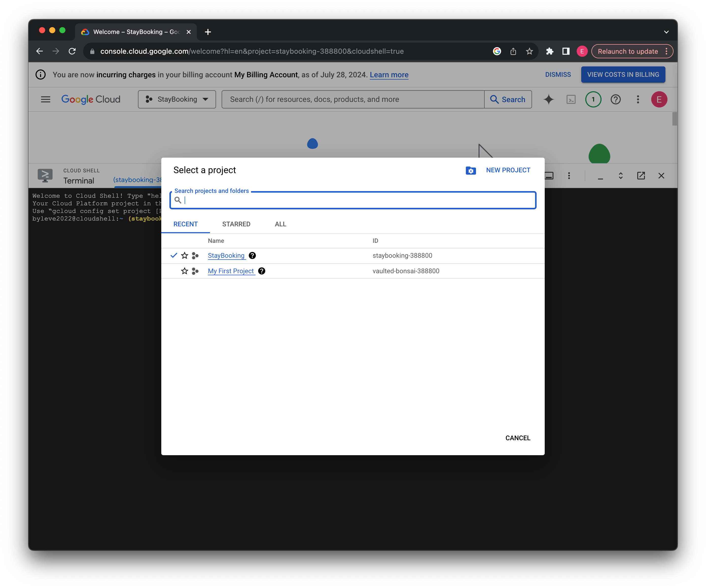Open notifications via the green badge icon
Screen dimensions: 706x588
(593, 99)
